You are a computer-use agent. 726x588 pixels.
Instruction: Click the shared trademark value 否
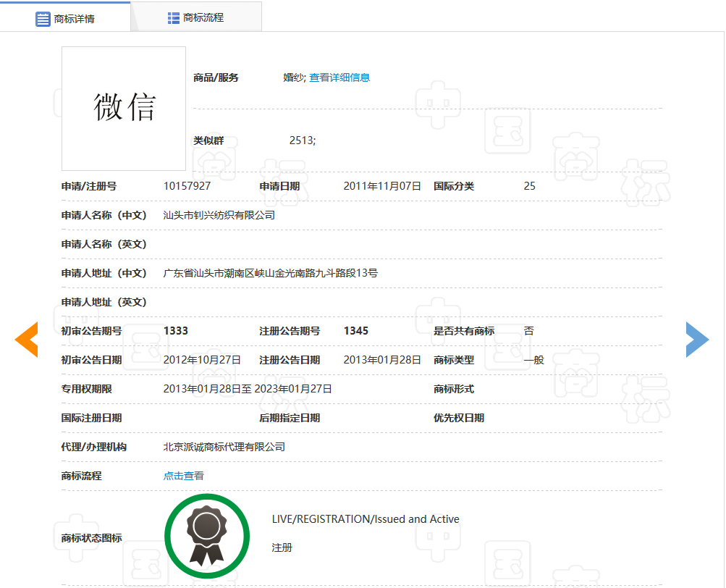(529, 331)
